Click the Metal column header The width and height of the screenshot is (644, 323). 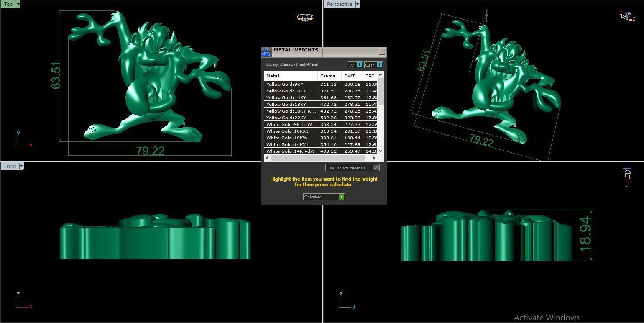pos(291,76)
